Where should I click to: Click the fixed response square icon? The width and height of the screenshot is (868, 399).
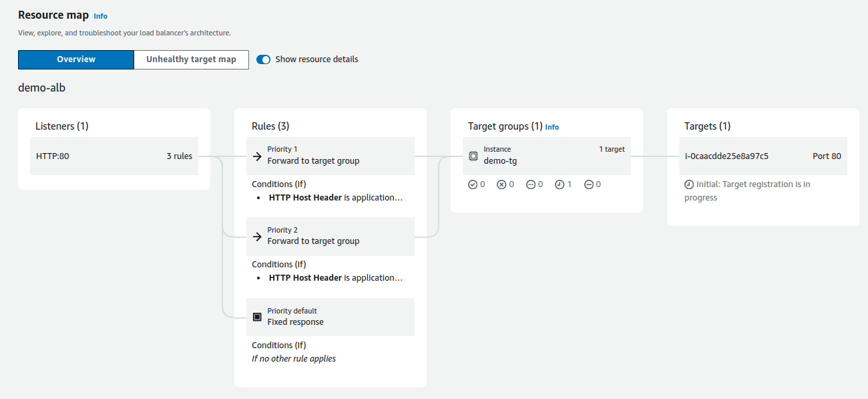click(x=257, y=317)
